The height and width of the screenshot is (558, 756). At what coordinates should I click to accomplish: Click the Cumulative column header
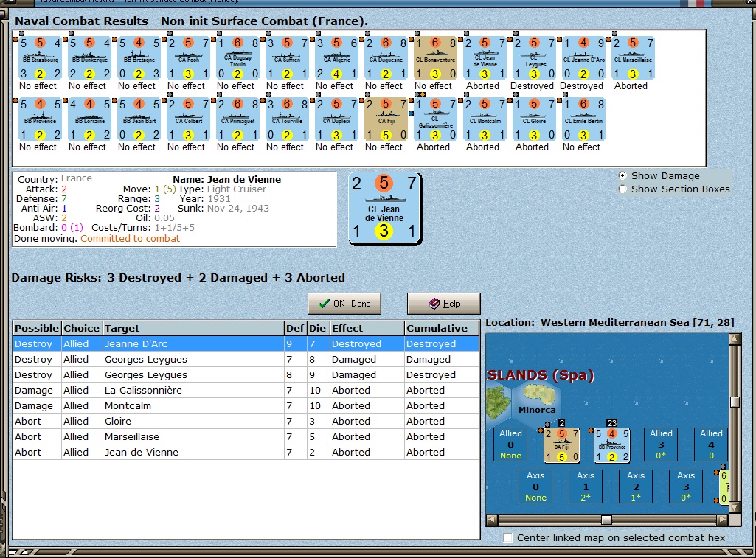point(442,328)
